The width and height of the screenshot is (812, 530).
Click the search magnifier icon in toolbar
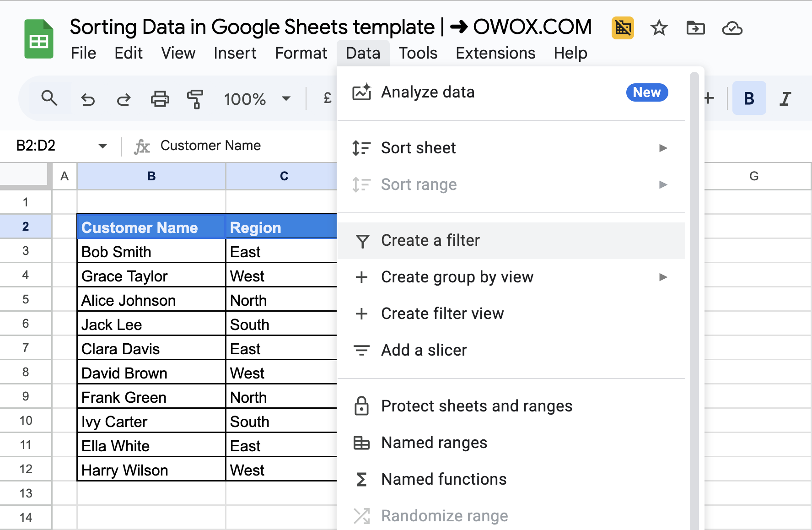click(x=49, y=98)
